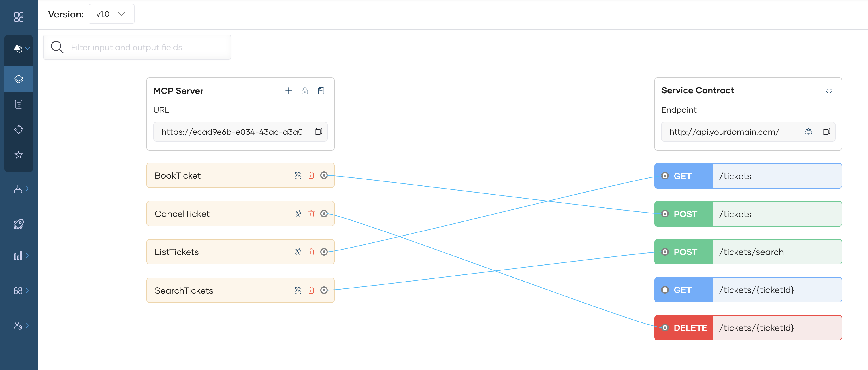Select the connection port on ListTickets
This screenshot has height=370, width=868.
click(x=324, y=252)
